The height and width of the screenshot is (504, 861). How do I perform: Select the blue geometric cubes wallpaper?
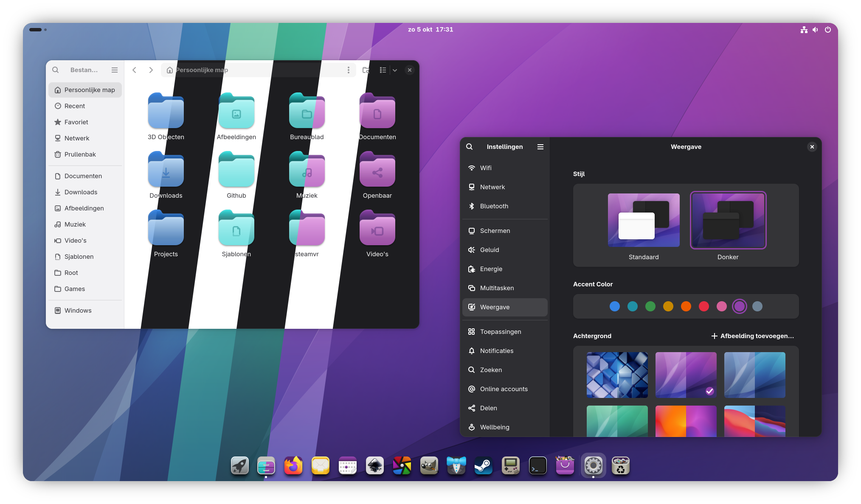point(617,375)
